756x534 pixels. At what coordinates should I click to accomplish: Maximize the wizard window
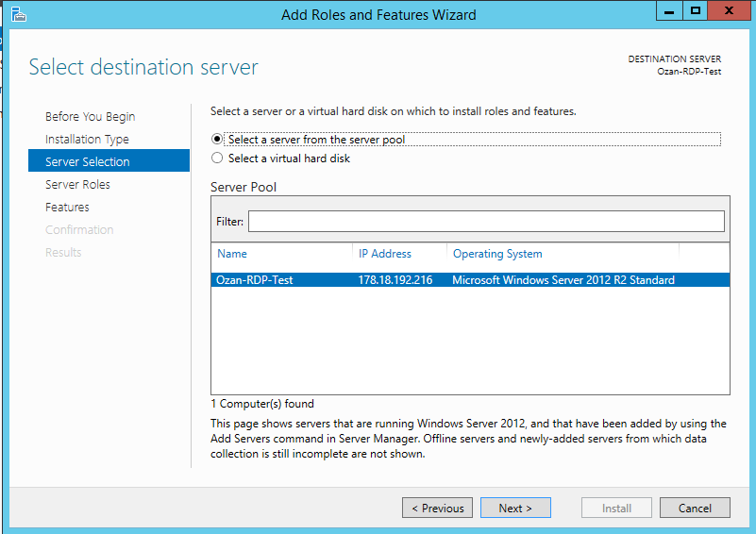(x=696, y=11)
